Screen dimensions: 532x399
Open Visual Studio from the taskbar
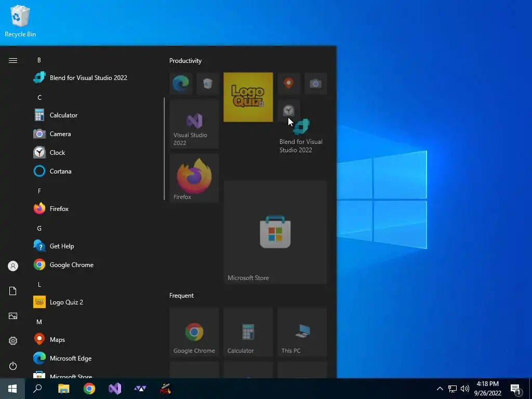pos(115,389)
